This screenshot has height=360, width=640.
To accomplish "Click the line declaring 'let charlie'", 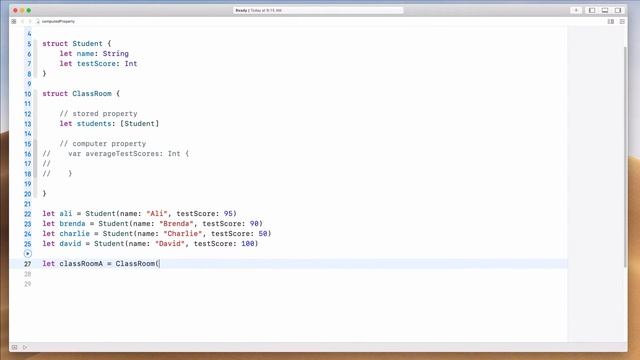I will coord(157,233).
